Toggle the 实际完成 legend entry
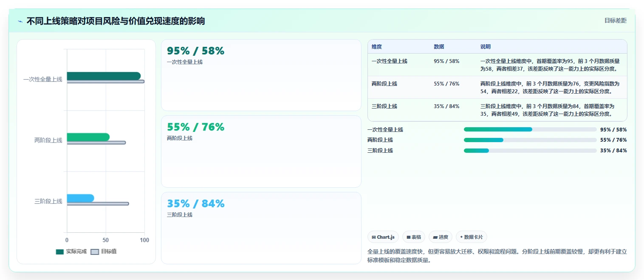This screenshot has width=644, height=280. (x=71, y=251)
